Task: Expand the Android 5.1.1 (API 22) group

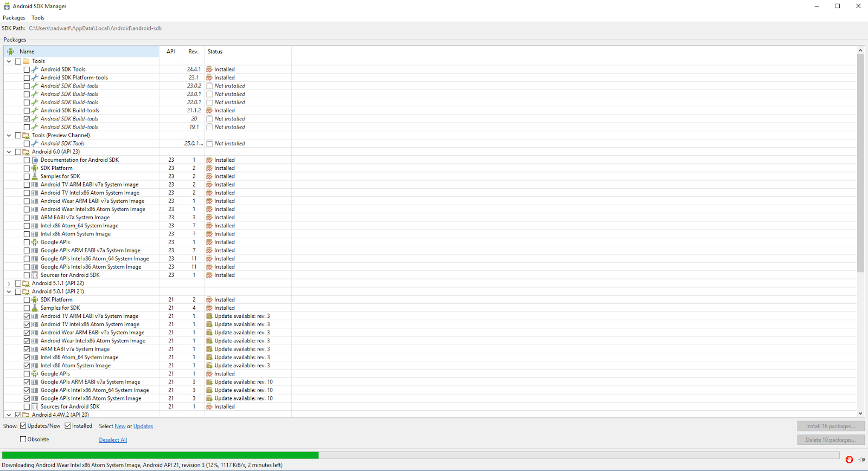Action: coord(9,283)
